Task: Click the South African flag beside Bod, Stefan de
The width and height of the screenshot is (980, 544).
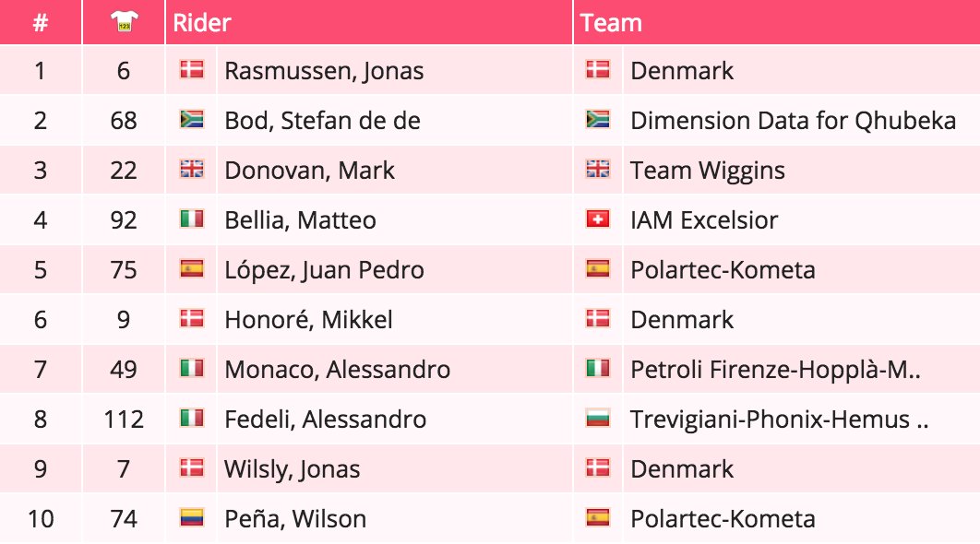Action: click(x=191, y=120)
